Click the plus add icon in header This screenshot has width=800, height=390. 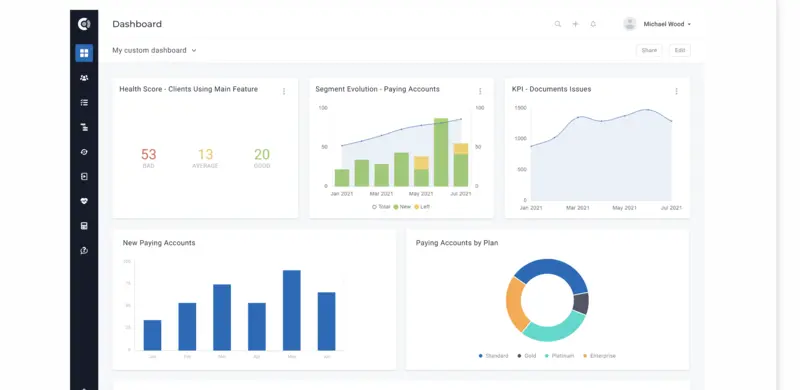pos(576,24)
